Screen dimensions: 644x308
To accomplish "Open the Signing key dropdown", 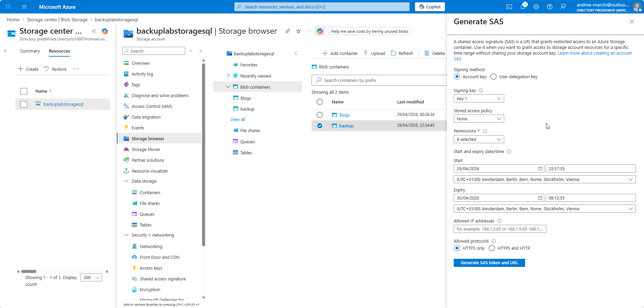I will coord(479,99).
